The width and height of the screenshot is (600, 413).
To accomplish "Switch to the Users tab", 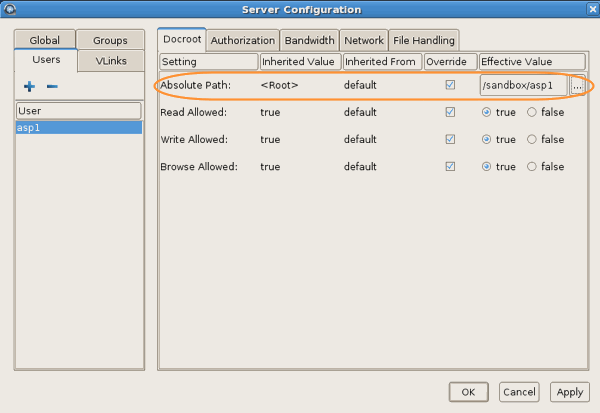I will [x=46, y=60].
